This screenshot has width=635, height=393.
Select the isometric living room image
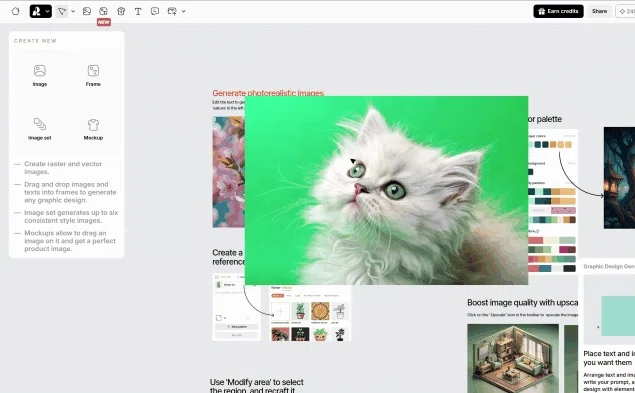(x=513, y=358)
